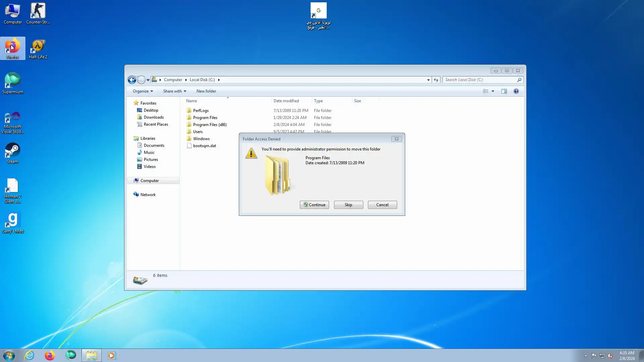This screenshot has height=362, width=644.
Task: Click the change view icon
Action: 485,91
